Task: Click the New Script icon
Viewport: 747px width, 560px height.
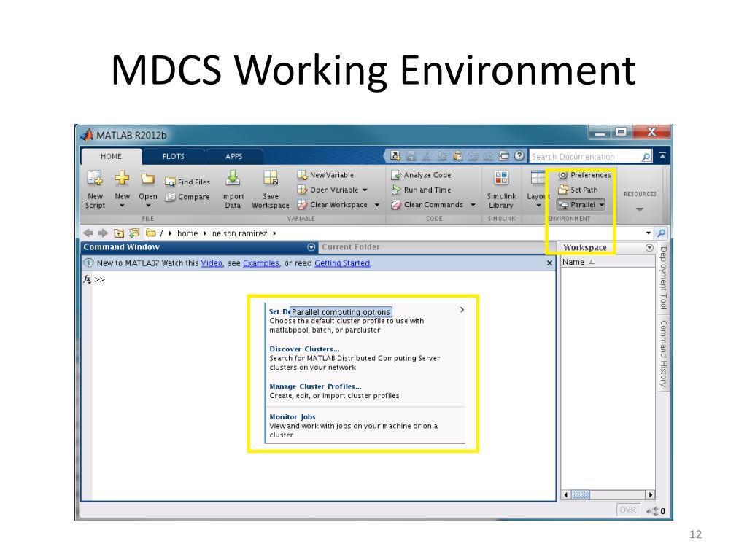Action: coord(95,178)
